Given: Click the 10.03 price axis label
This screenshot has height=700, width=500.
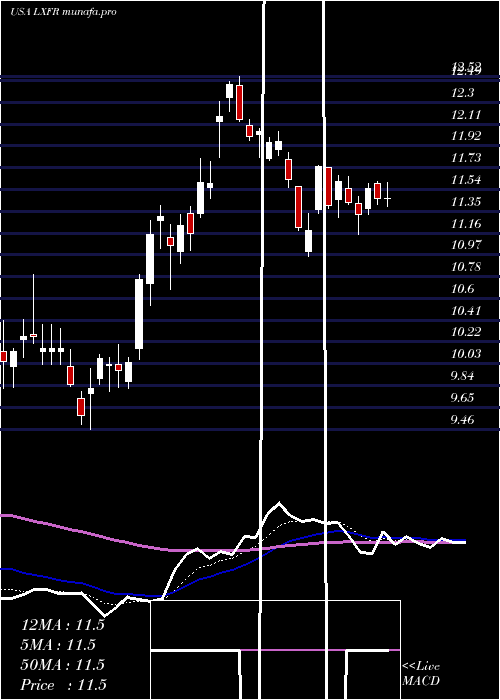Looking at the screenshot, I should tap(466, 354).
